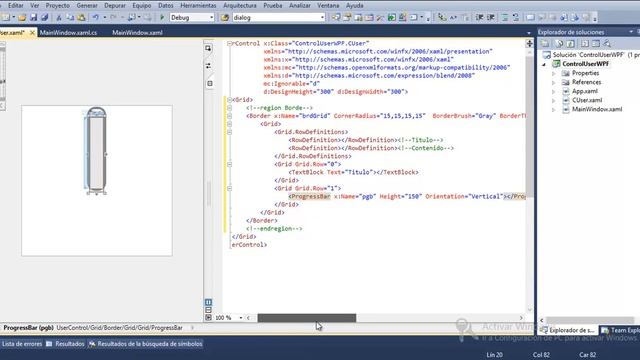The width and height of the screenshot is (640, 360).
Task: Click the ProgressBar tag in XAML code
Action: [310, 197]
